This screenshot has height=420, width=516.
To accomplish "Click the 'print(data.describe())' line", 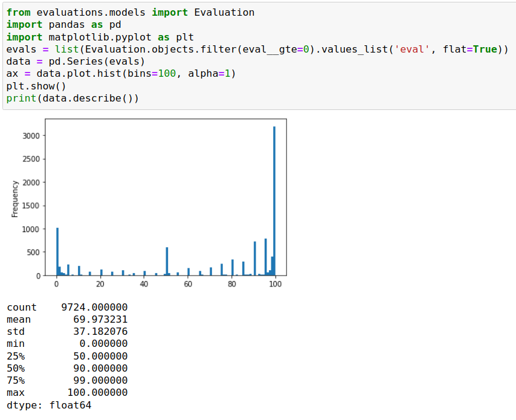I will point(73,99).
